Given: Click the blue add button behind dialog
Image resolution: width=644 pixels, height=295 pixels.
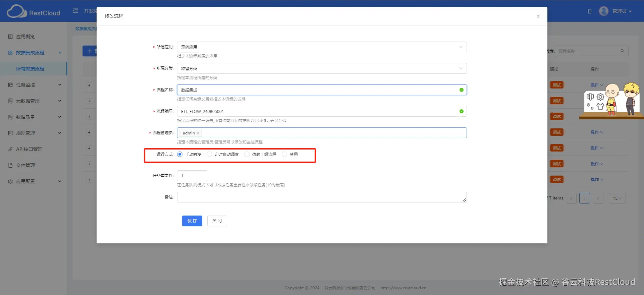Looking at the screenshot, I should coord(90,51).
